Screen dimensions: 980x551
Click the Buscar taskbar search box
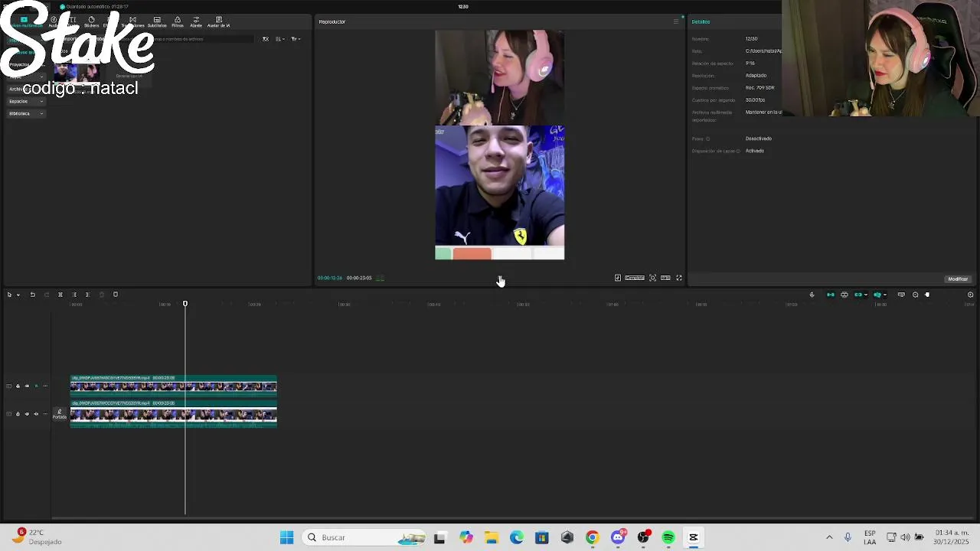click(364, 537)
